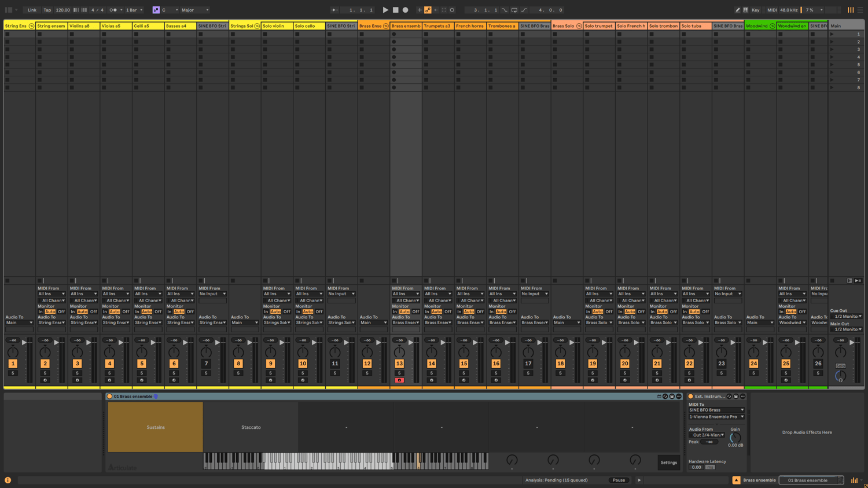
Task: Open the root note C dropdown
Action: 170,10
